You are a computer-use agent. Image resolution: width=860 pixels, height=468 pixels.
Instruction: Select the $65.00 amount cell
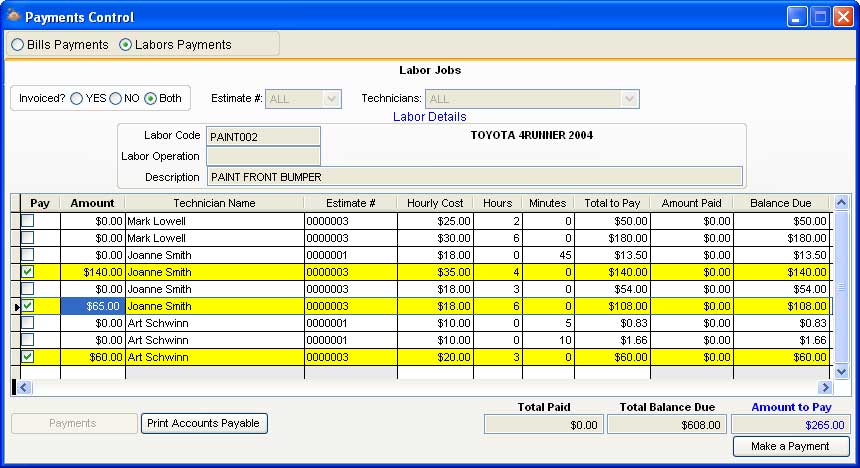[x=93, y=306]
